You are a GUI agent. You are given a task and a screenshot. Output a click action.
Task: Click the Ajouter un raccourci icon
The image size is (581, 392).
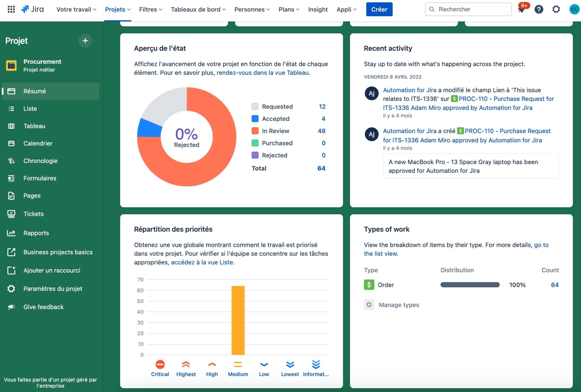coord(11,271)
